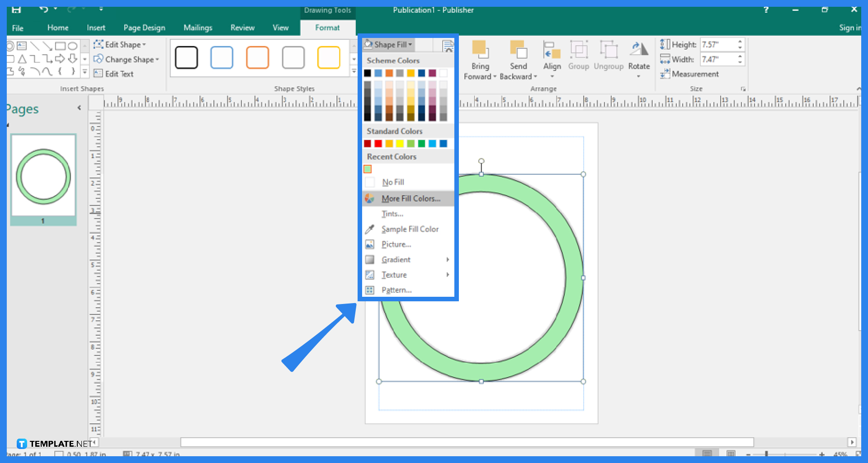
Task: Select the Rectangle shape tool
Action: click(61, 46)
